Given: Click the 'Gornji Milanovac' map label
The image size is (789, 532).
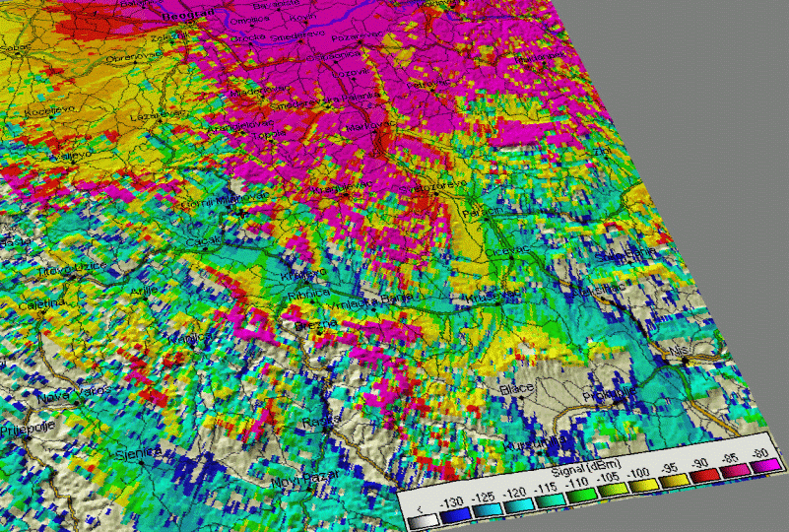Looking at the screenshot, I should point(225,200).
